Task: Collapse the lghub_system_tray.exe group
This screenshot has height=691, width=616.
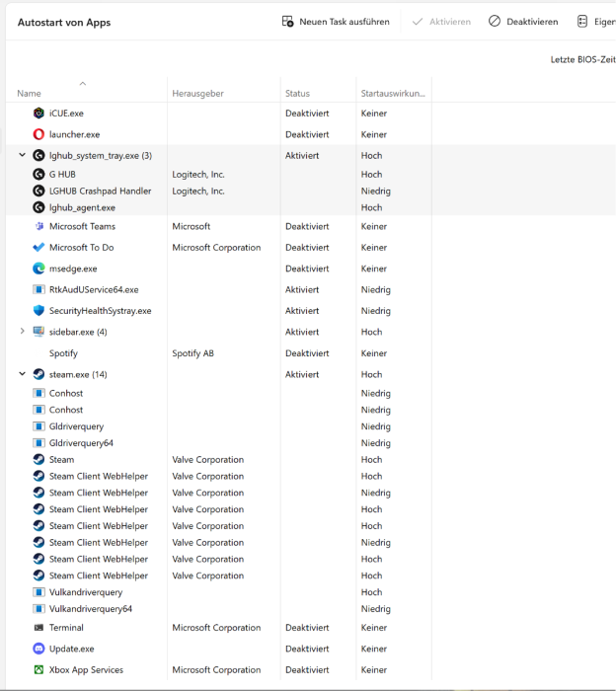Action: tap(22, 155)
